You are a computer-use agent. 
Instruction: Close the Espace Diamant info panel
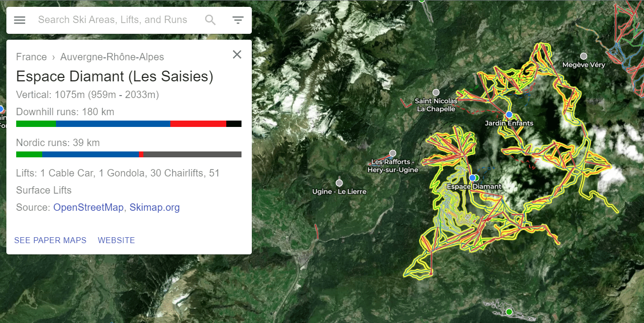pyautogui.click(x=237, y=54)
